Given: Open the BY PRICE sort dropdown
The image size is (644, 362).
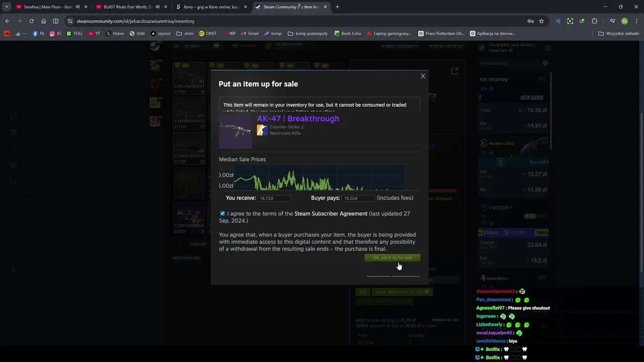Looking at the screenshot, I should [193, 46].
